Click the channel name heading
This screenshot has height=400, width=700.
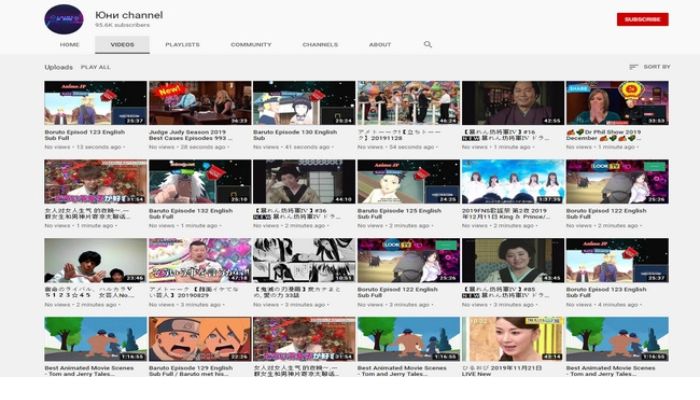coord(129,15)
